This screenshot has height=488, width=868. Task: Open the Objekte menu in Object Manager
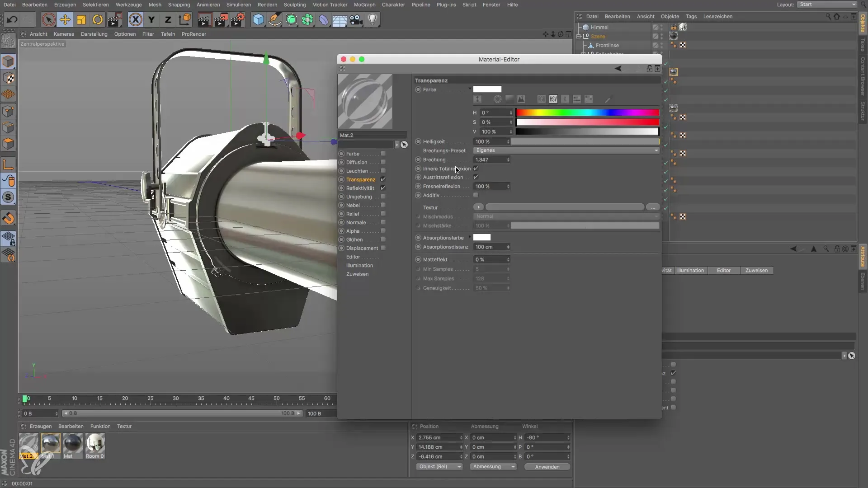670,16
